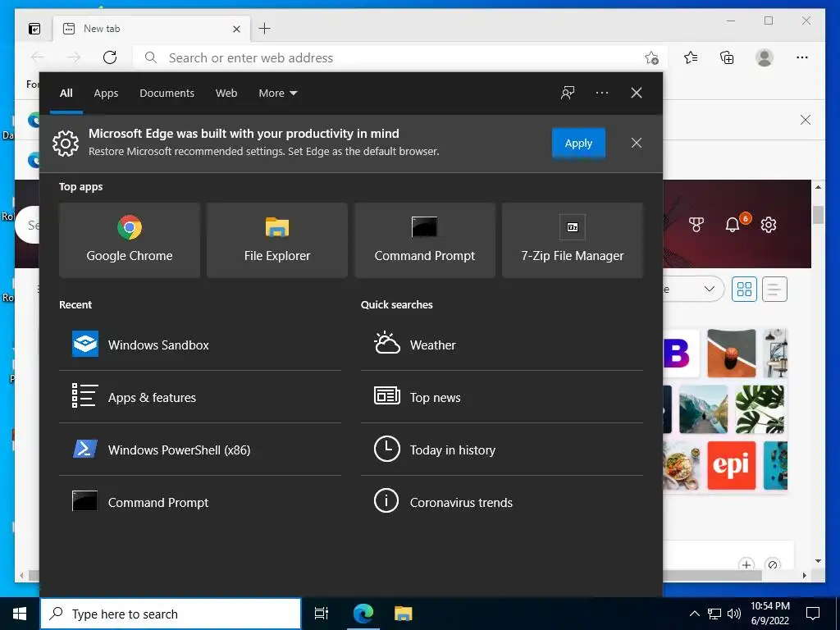
Task: Open Command Prompt in Recent list
Action: [x=200, y=502]
